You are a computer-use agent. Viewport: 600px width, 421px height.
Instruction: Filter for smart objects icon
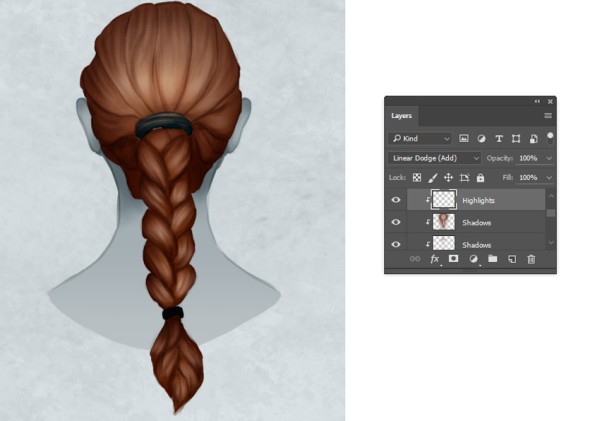(x=533, y=139)
